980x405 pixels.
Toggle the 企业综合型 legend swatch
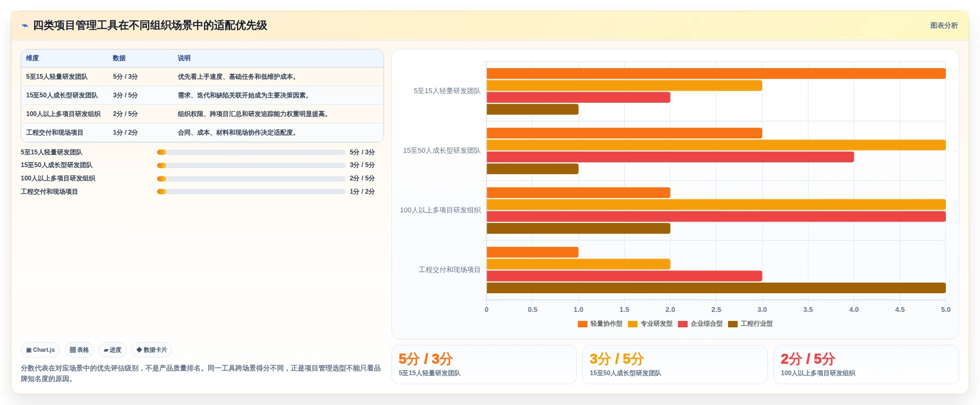[683, 324]
